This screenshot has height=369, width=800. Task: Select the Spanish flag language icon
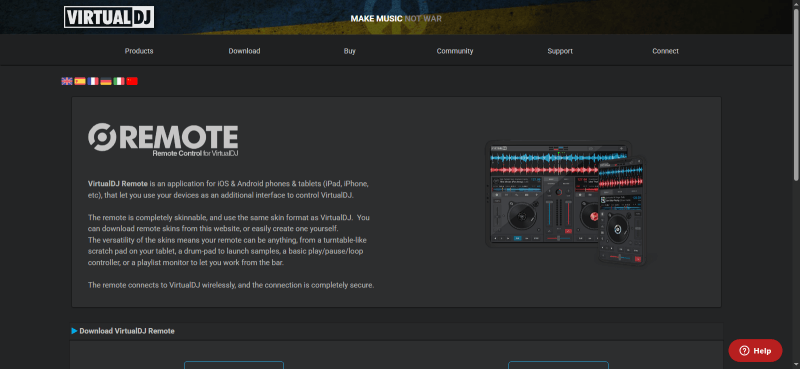[x=80, y=81]
